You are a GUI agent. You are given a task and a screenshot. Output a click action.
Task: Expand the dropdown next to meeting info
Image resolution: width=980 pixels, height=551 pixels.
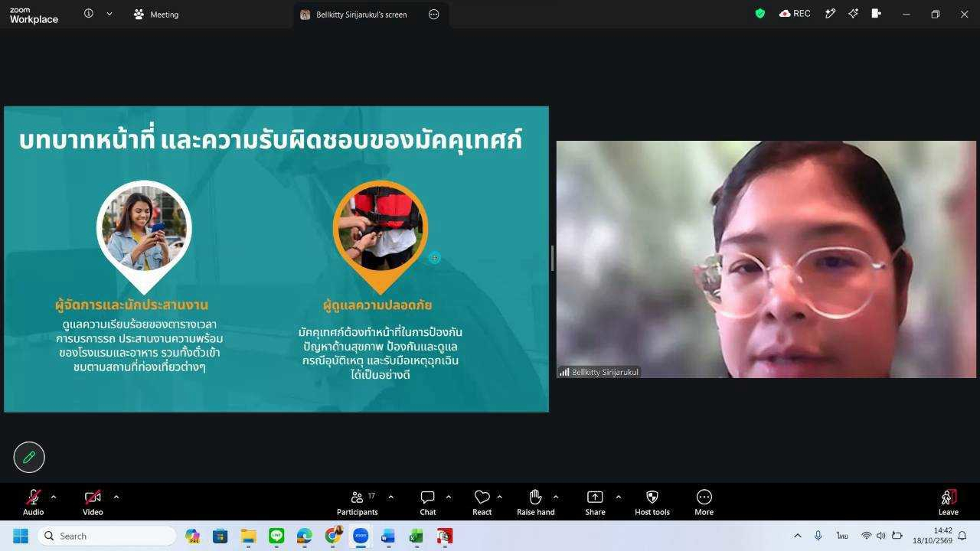coord(109,14)
